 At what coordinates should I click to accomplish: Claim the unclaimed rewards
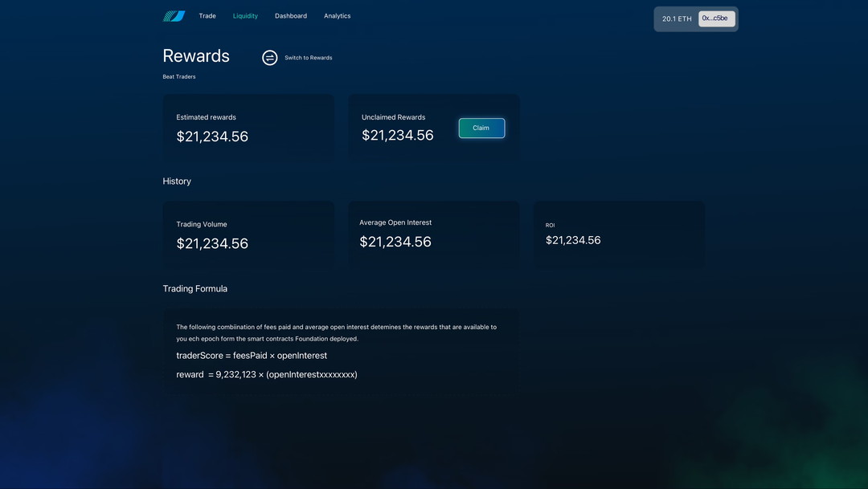pyautogui.click(x=481, y=128)
